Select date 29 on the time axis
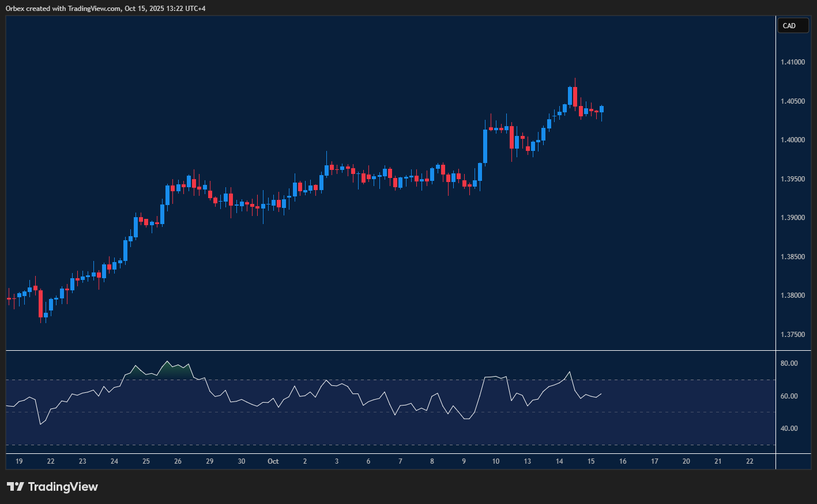Viewport: 817px width, 504px height. (210, 461)
